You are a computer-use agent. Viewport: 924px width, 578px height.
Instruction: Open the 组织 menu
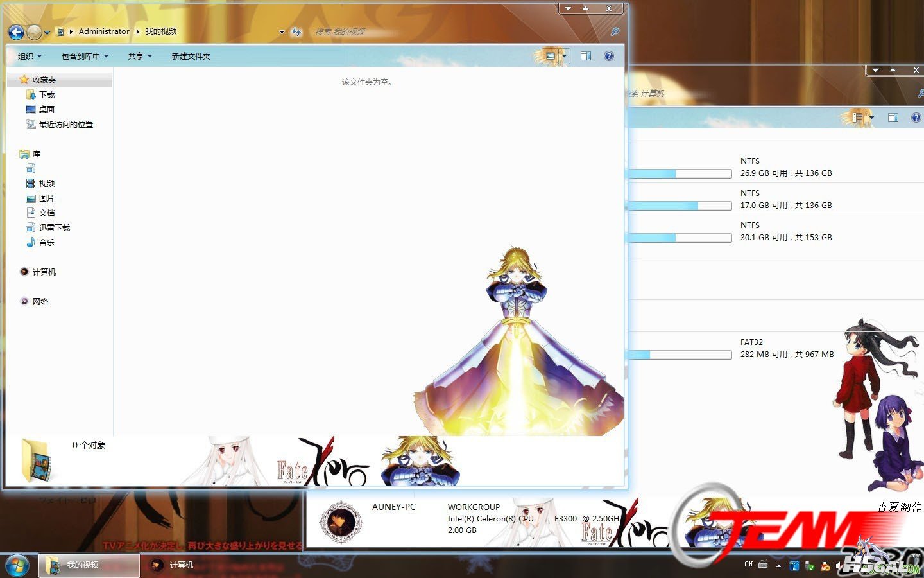click(30, 57)
